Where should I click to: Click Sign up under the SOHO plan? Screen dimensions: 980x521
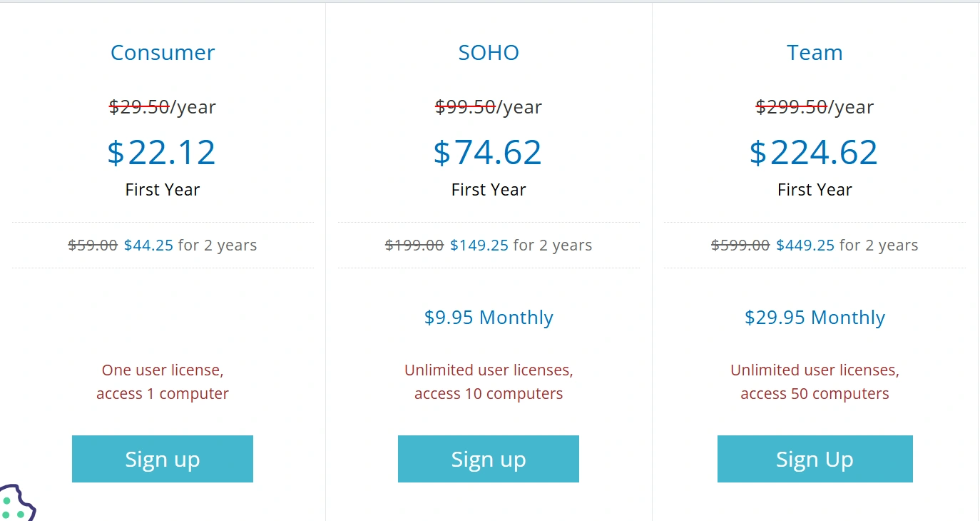tap(489, 459)
